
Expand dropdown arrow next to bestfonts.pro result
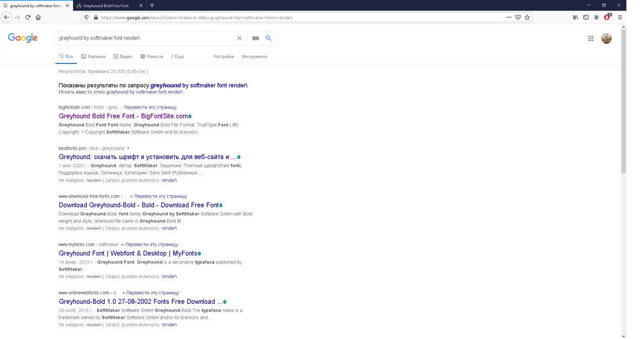(128, 148)
